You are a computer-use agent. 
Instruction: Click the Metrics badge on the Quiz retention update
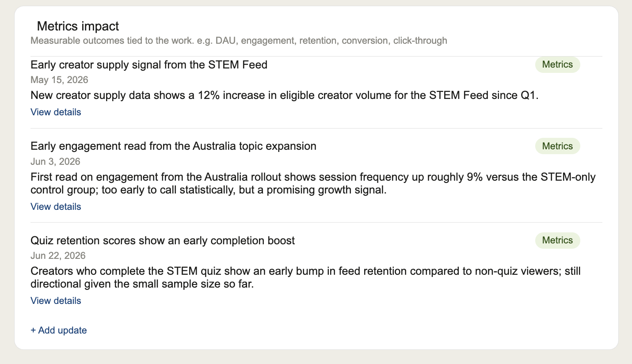557,240
